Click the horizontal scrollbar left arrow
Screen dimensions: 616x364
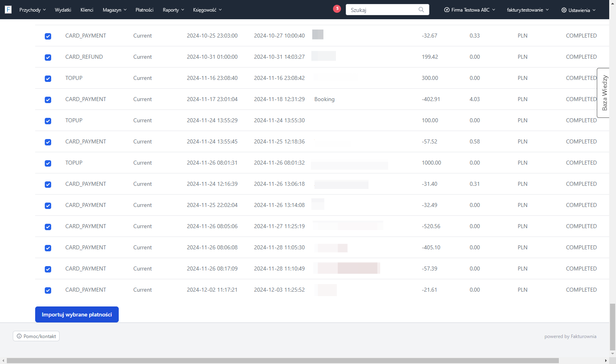point(3,360)
